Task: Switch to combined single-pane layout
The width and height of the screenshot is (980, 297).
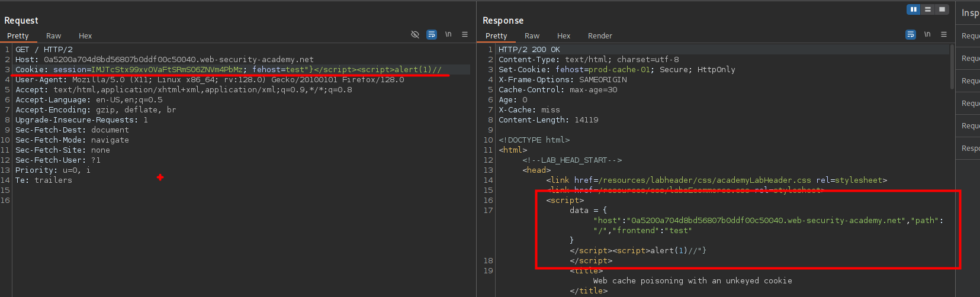Action: click(942, 9)
